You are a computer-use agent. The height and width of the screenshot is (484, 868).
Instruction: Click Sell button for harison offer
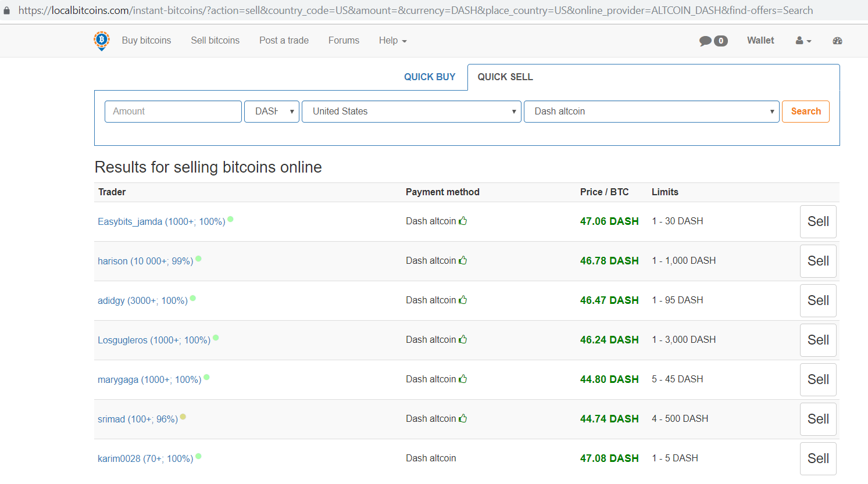[x=818, y=261]
